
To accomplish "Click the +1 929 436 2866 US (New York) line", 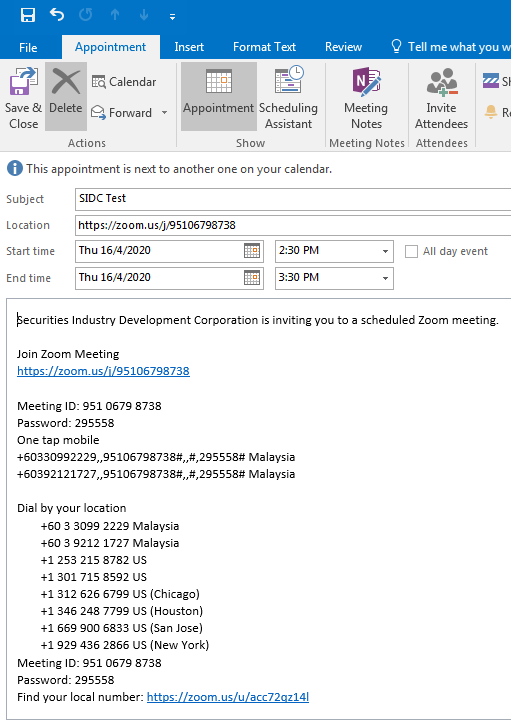I will click(125, 645).
